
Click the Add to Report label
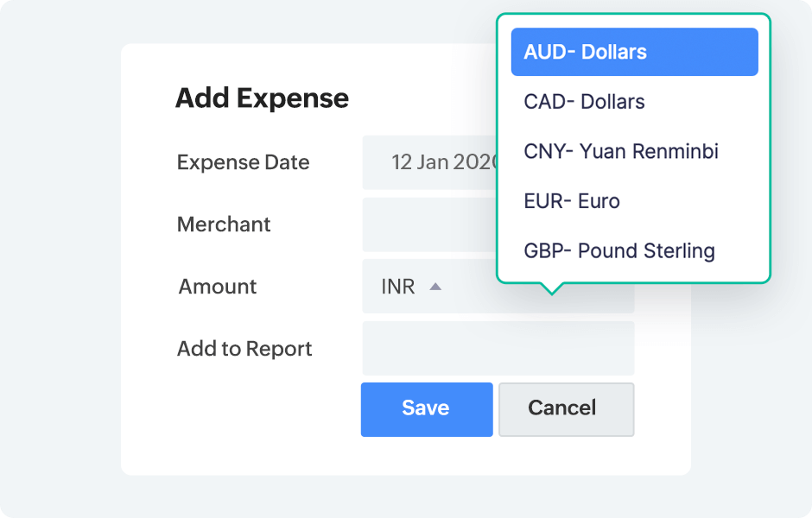pos(244,349)
